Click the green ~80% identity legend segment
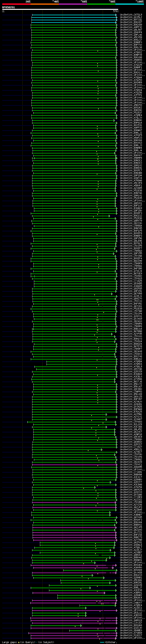Viewport: 146px width, 644px height. (101, 4)
